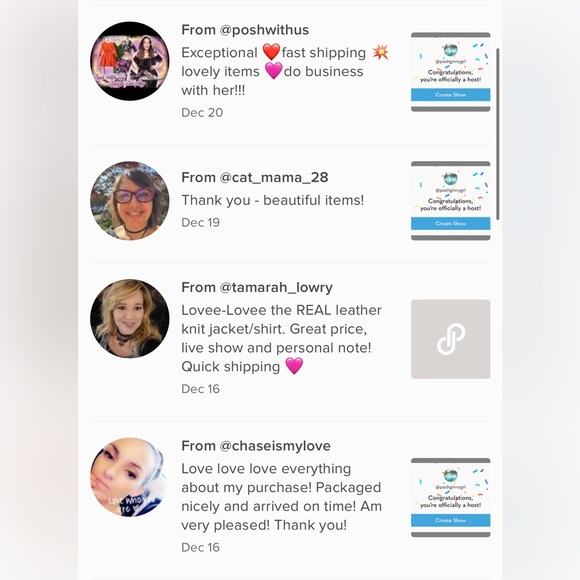Click the From @cat_mama_28 username link
This screenshot has height=580, width=580.
tap(255, 177)
